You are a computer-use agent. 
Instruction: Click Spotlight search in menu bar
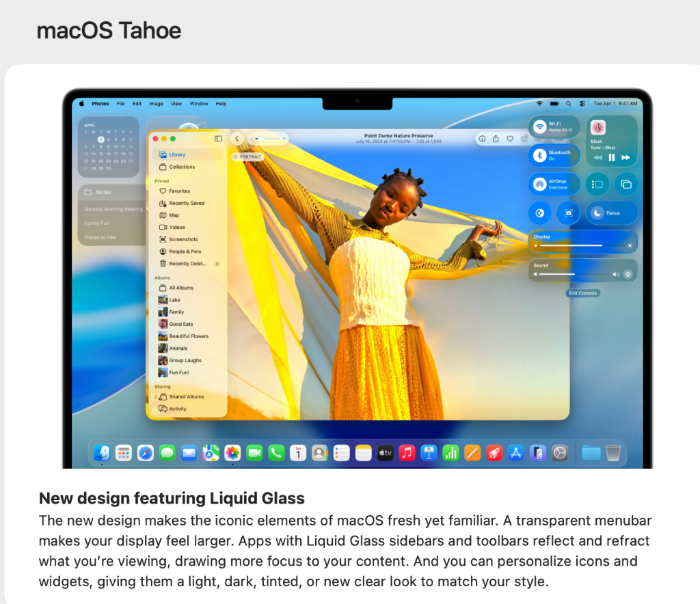click(x=568, y=103)
